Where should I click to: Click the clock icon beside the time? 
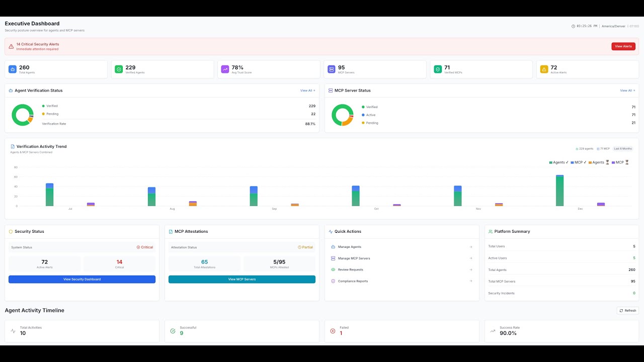(x=573, y=26)
